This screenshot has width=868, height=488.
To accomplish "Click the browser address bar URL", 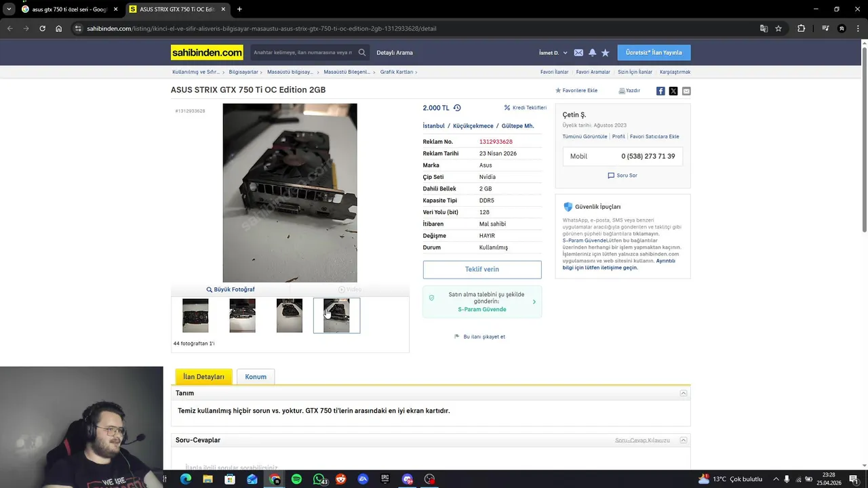I will [x=261, y=28].
